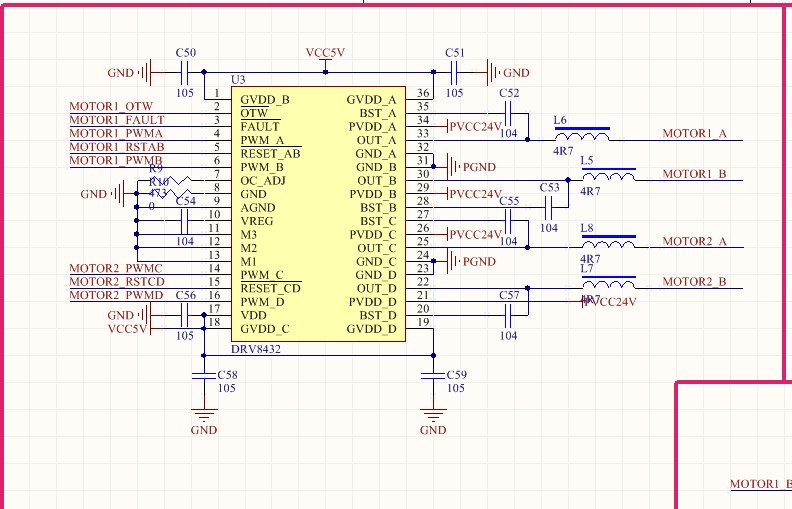This screenshot has height=509, width=792.
Task: Select the GVDD_D pin name
Action: (371, 329)
